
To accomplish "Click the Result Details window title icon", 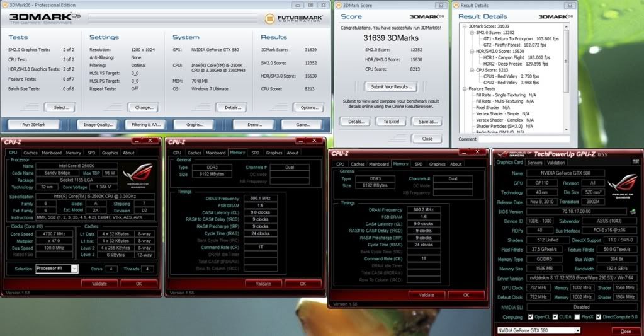I will click(x=456, y=5).
